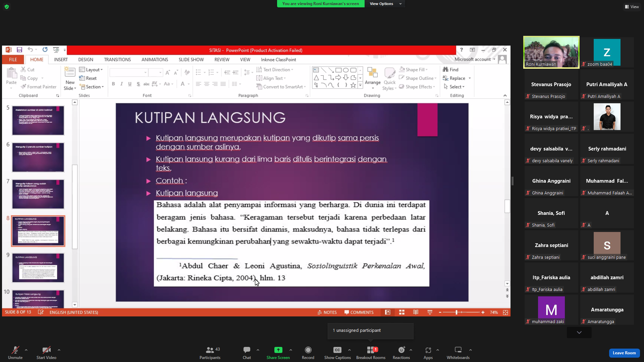This screenshot has width=644, height=362.
Task: Click Clear All Formatting icon
Action: click(187, 72)
